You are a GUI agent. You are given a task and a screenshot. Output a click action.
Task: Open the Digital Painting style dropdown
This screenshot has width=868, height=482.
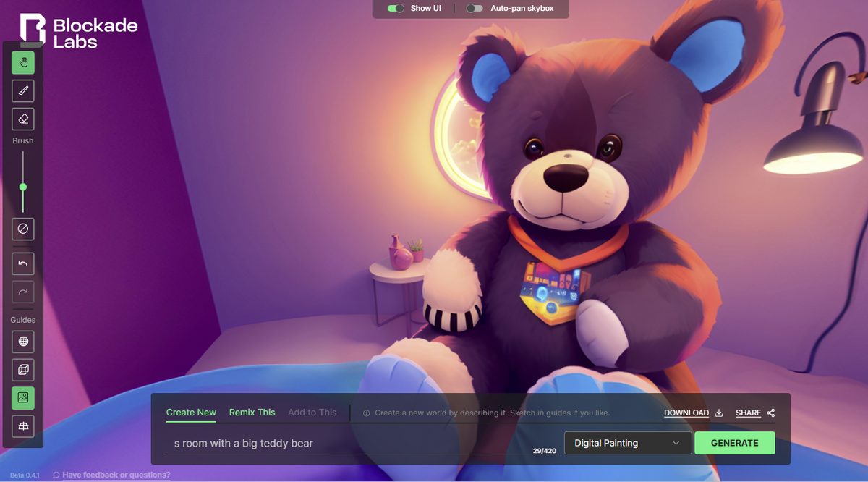[x=628, y=443]
